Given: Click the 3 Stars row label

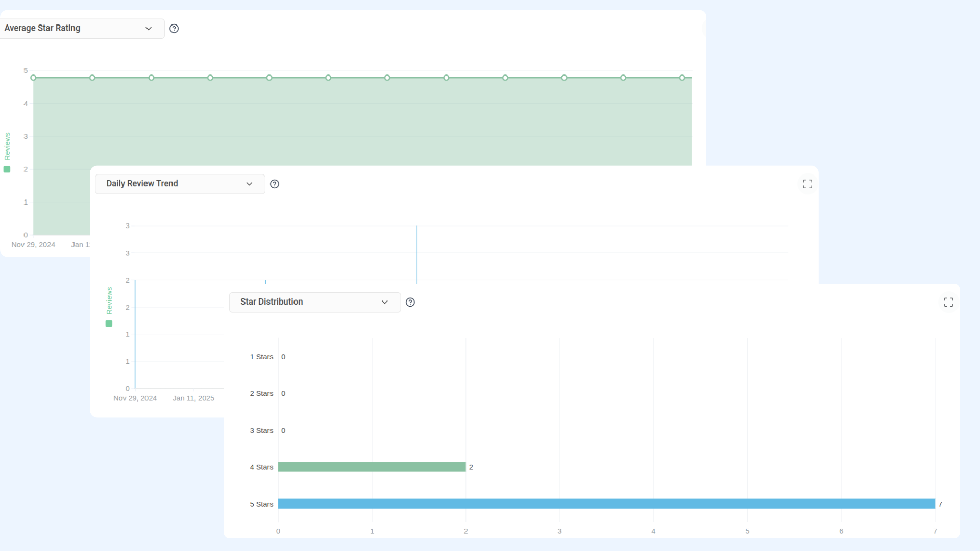Looking at the screenshot, I should [x=261, y=430].
